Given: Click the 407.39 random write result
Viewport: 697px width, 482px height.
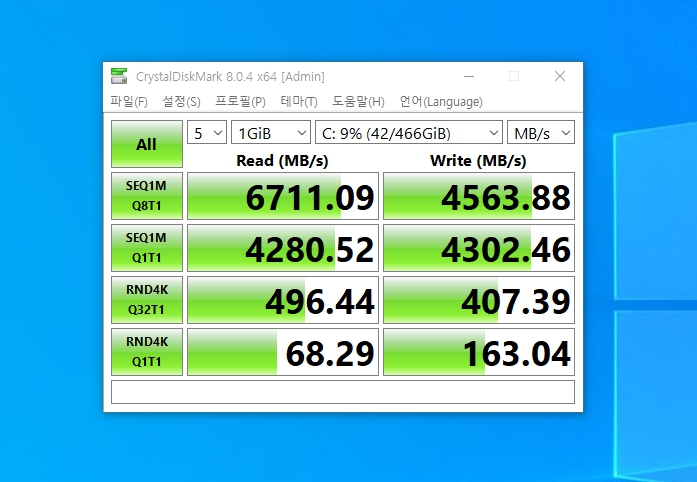Looking at the screenshot, I should click(479, 300).
